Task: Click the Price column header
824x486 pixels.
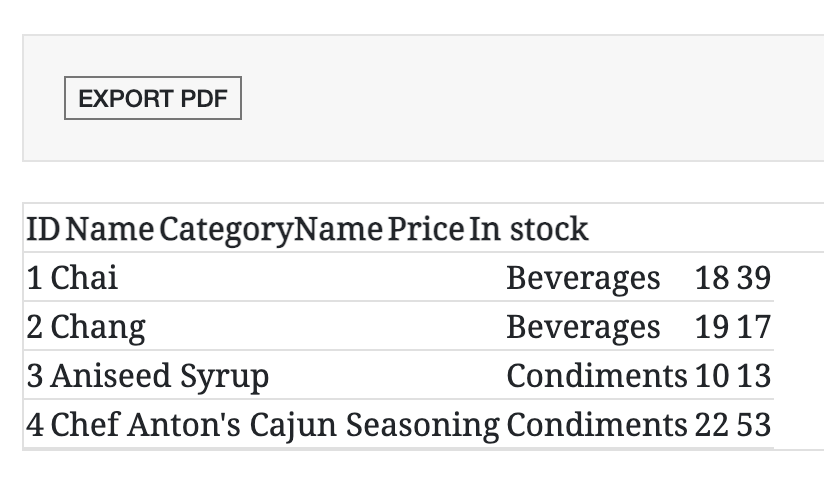Action: (x=425, y=230)
